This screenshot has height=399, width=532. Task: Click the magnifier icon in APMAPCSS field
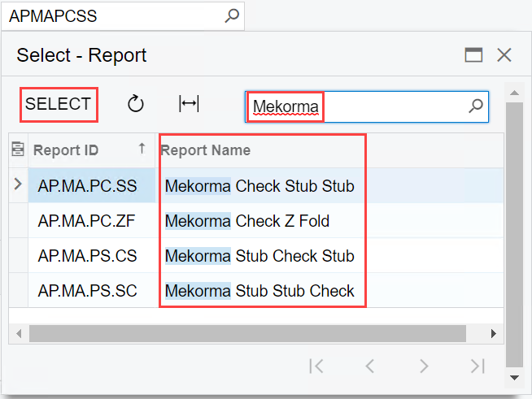(x=232, y=15)
